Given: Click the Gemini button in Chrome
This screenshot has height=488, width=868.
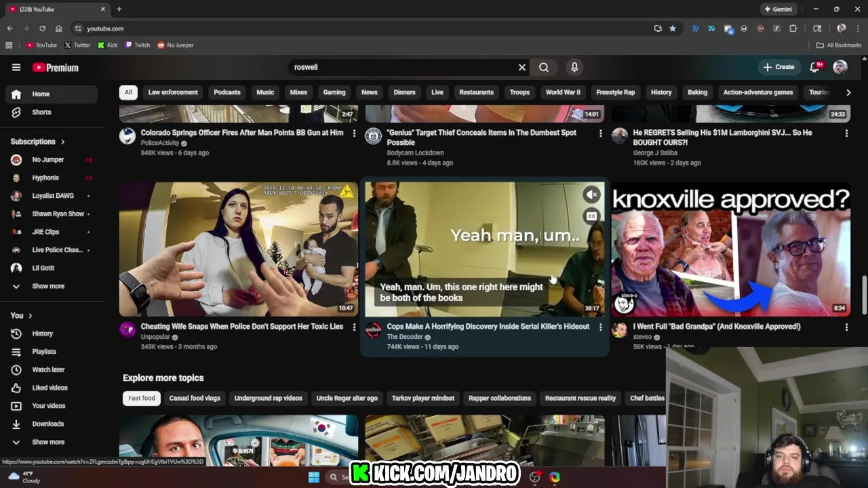Looking at the screenshot, I should pyautogui.click(x=778, y=9).
